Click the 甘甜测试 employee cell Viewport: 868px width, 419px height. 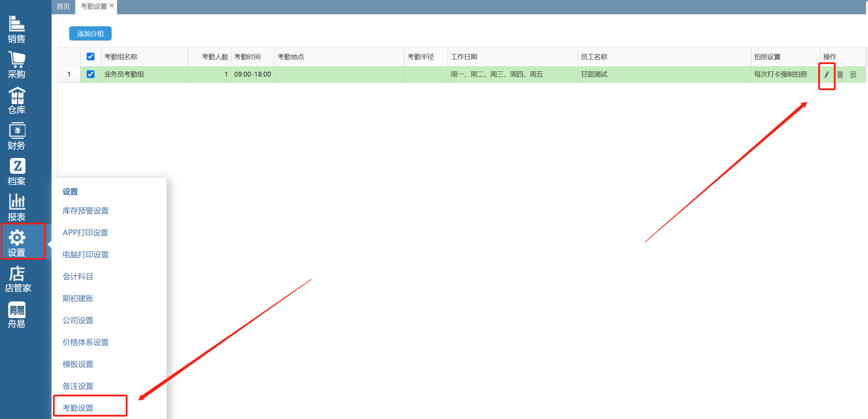pyautogui.click(x=665, y=74)
